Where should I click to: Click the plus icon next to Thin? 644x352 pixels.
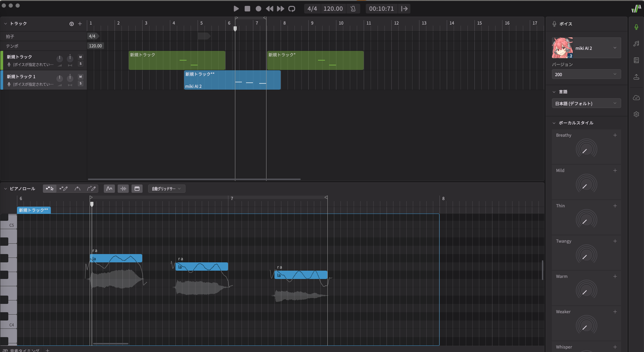point(615,206)
